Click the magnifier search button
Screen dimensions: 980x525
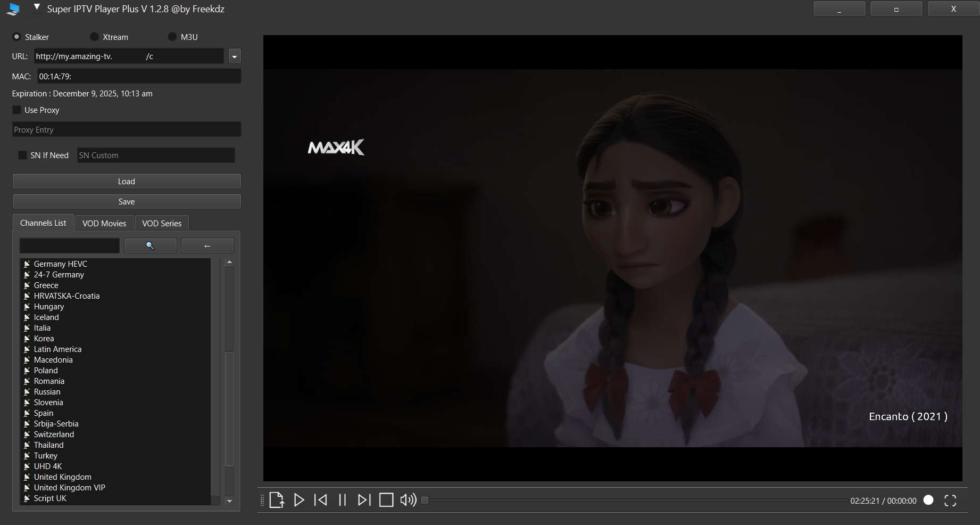click(150, 245)
